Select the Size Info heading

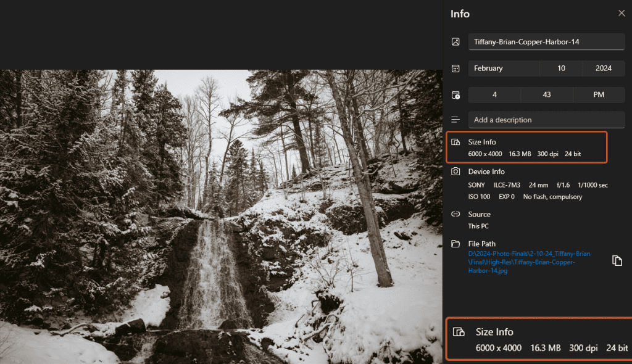(481, 142)
